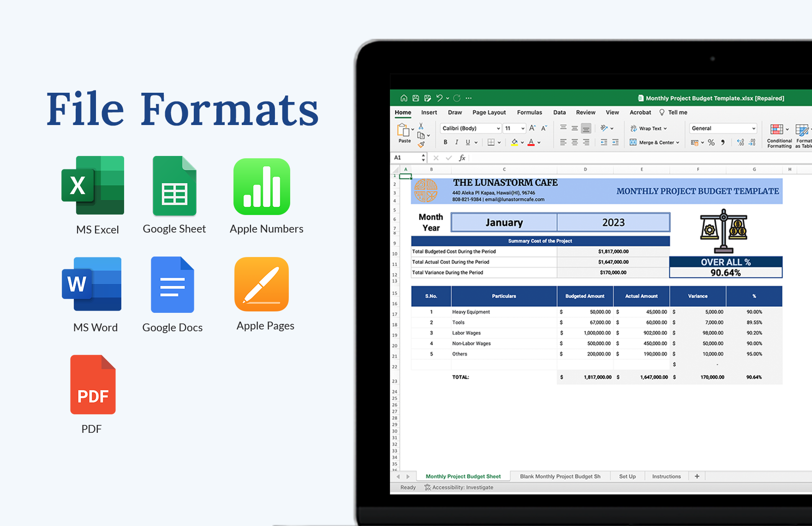Expand the Paste options arrow
812x526 pixels.
click(x=412, y=129)
